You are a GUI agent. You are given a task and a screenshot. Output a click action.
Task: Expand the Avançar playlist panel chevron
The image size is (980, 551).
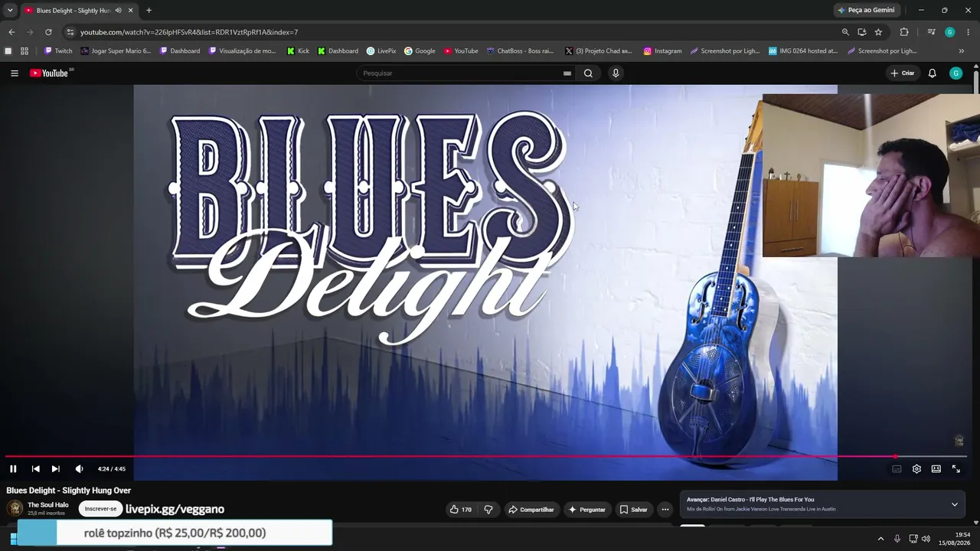pyautogui.click(x=955, y=504)
